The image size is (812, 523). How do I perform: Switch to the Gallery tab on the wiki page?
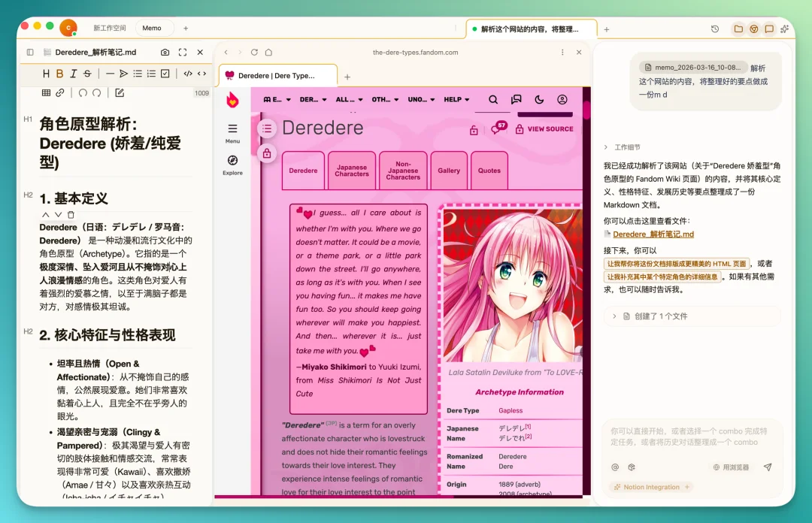tap(449, 171)
